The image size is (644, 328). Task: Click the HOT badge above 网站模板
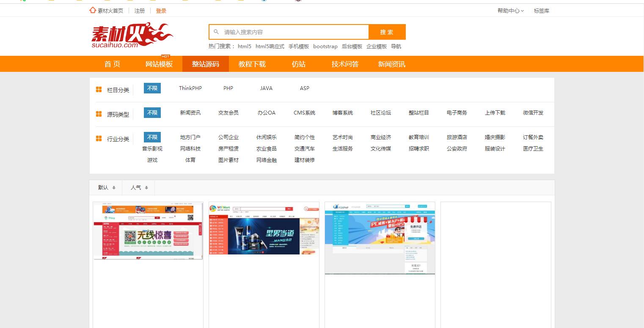[165, 56]
